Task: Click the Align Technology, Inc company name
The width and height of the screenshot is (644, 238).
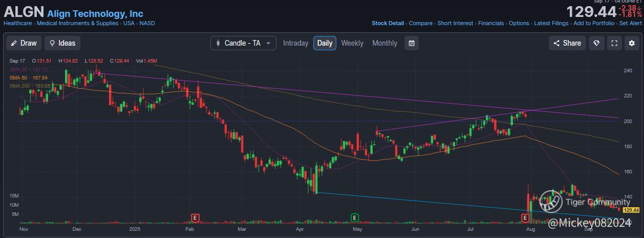Action: [x=95, y=14]
